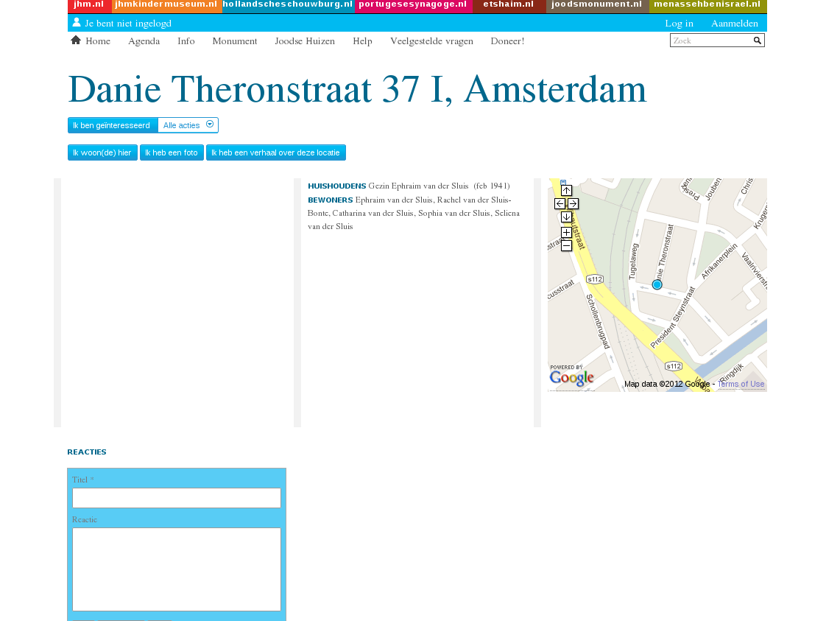Open Joodse Huizen menu item

[305, 41]
